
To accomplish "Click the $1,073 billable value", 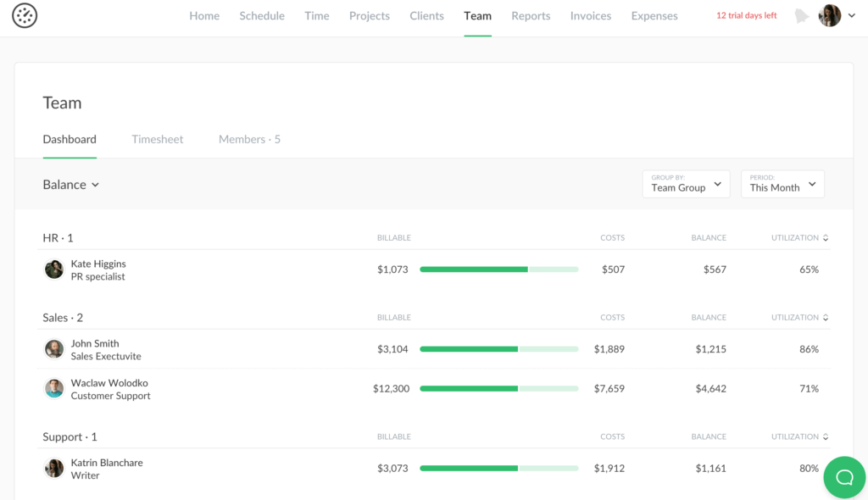I will [392, 269].
